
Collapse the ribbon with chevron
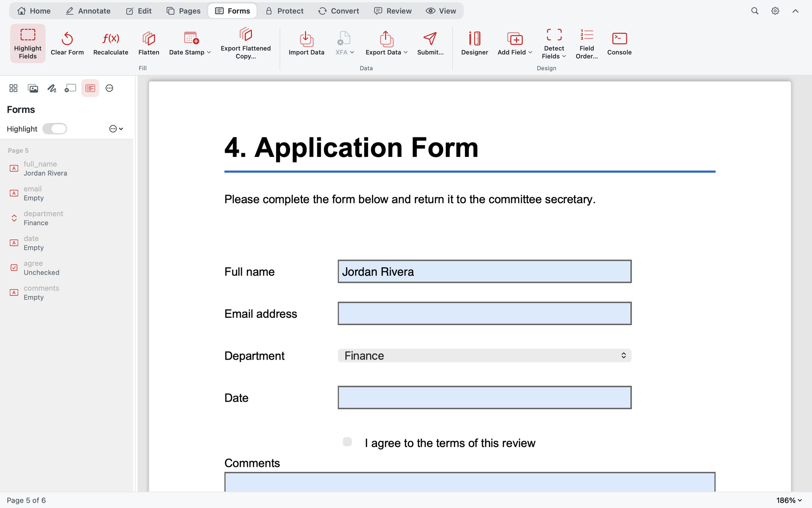(795, 11)
